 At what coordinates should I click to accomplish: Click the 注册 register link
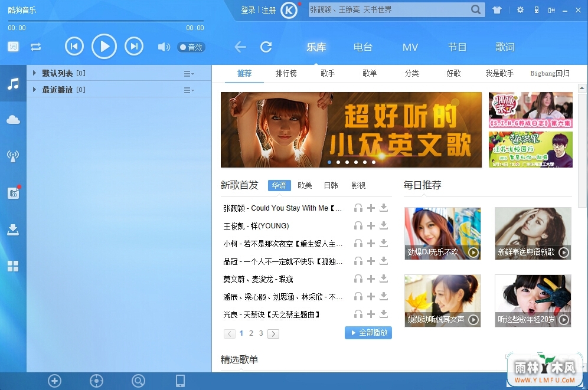pyautogui.click(x=269, y=11)
